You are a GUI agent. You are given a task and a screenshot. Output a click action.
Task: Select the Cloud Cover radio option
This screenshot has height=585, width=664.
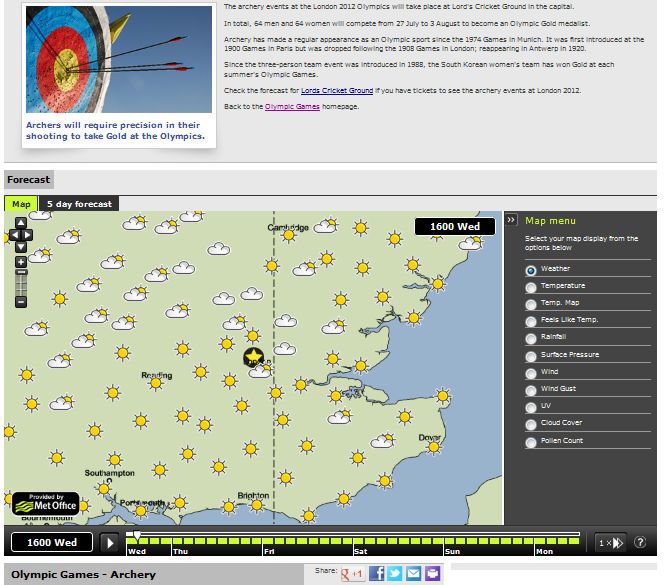(x=531, y=424)
